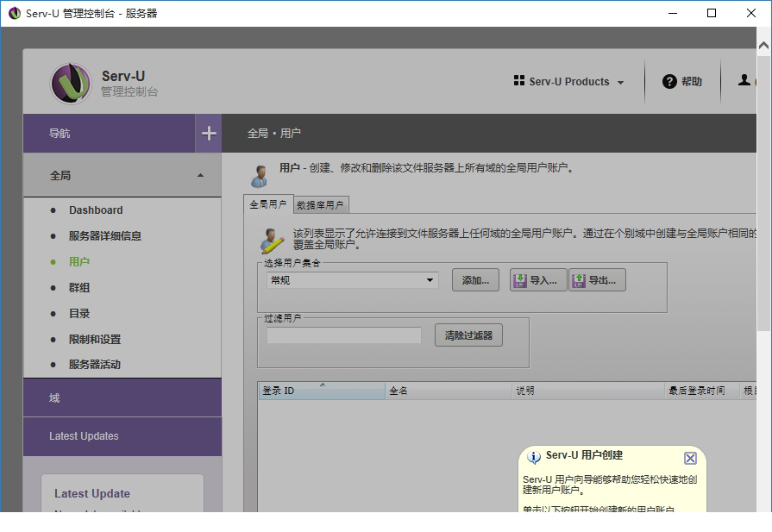
Task: Sort by the 最后登录时间 column header
Action: 702,391
